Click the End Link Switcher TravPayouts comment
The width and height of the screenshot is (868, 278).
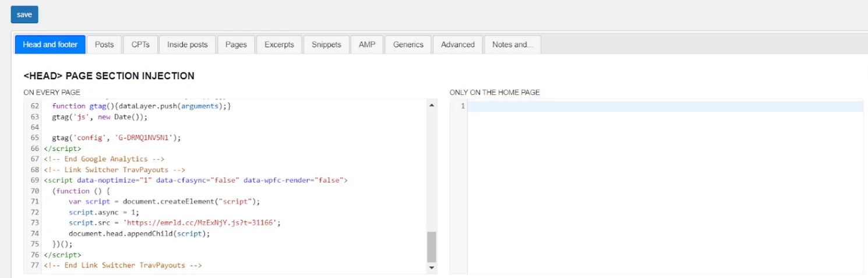pyautogui.click(x=122, y=265)
